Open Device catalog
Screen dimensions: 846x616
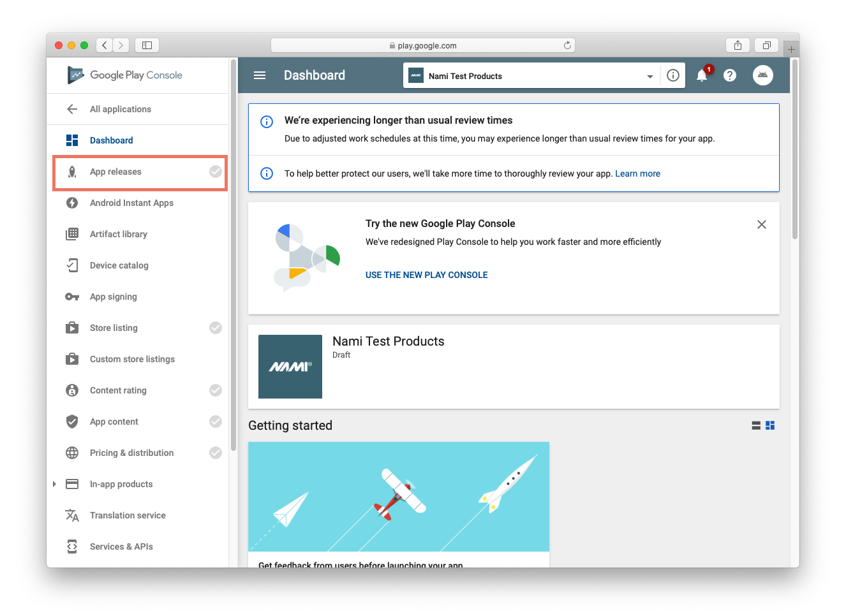[x=119, y=265]
